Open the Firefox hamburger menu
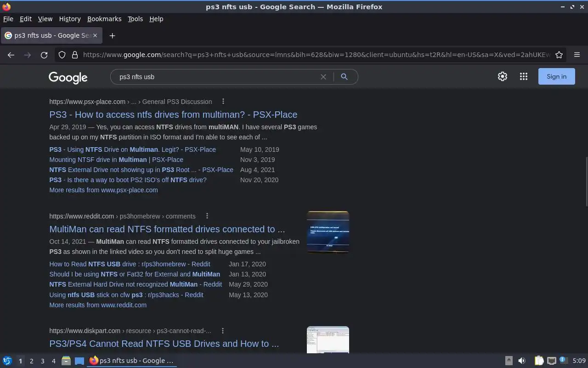The image size is (588, 368). [577, 55]
